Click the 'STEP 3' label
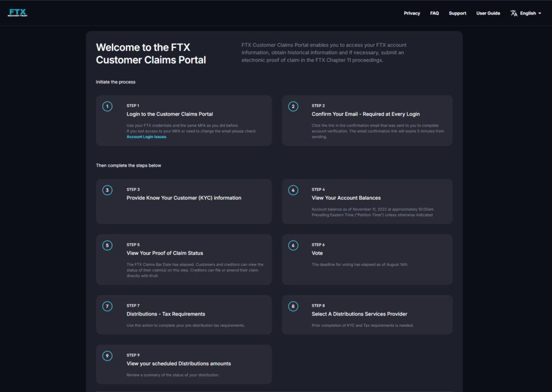The width and height of the screenshot is (552, 392). [x=133, y=190]
